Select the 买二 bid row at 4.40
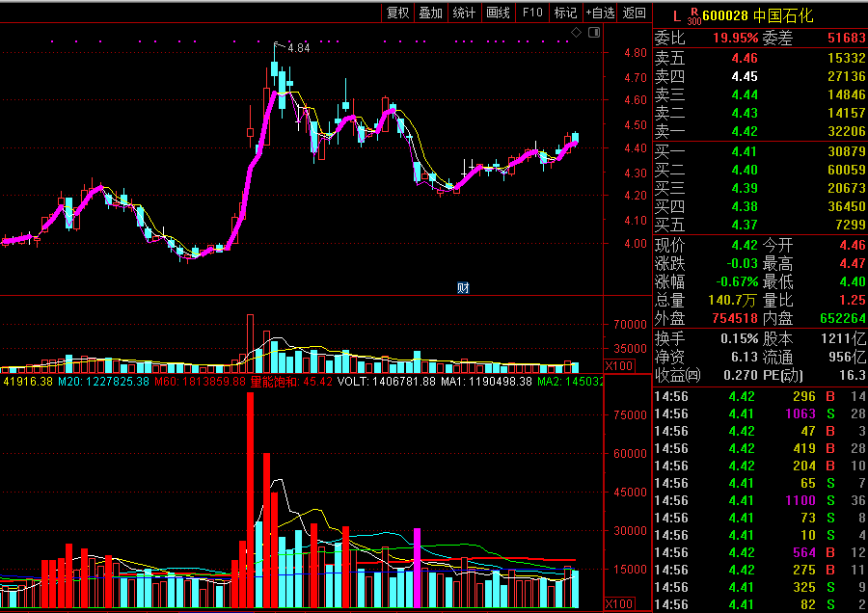This screenshot has width=868, height=613. coord(760,170)
